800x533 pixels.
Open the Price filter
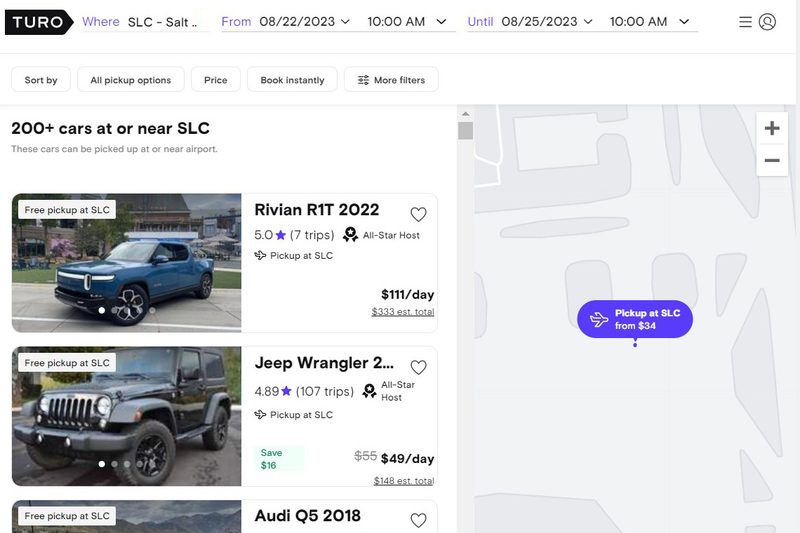click(216, 80)
